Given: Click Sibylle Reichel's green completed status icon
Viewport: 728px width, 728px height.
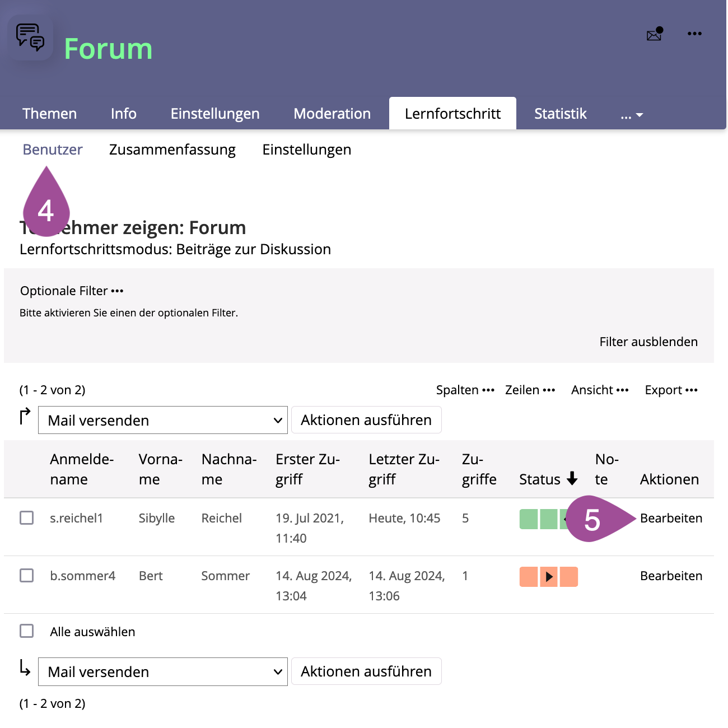Looking at the screenshot, I should [x=539, y=519].
